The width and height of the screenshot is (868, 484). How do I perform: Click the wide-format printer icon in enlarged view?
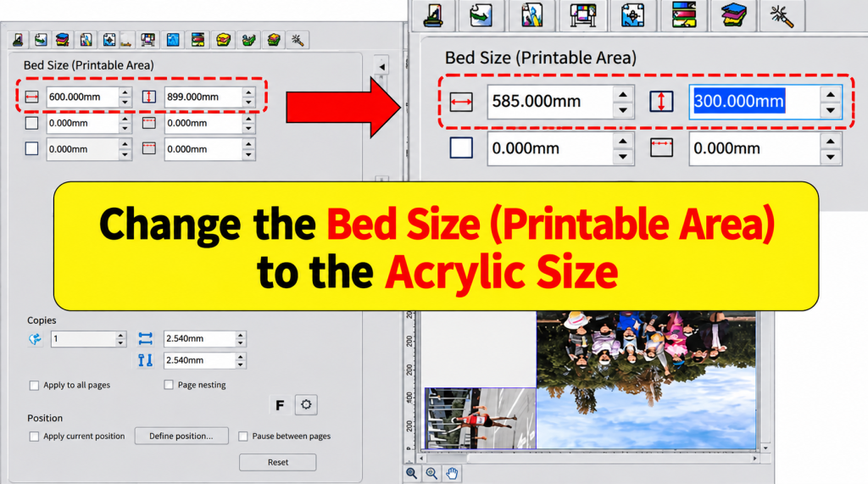coord(583,15)
